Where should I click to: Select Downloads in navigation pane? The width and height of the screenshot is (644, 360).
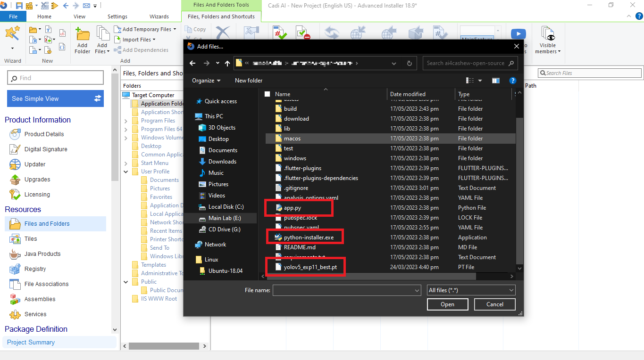[222, 162]
